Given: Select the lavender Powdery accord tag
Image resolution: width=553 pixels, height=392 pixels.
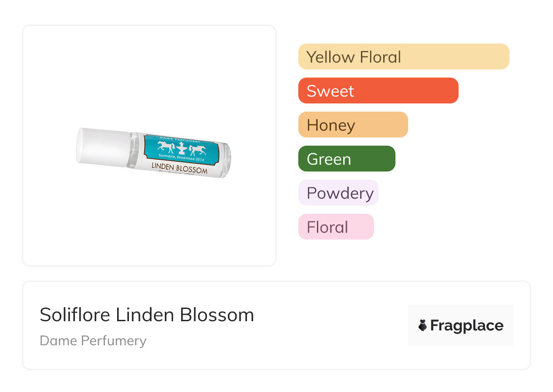Looking at the screenshot, I should point(338,193).
